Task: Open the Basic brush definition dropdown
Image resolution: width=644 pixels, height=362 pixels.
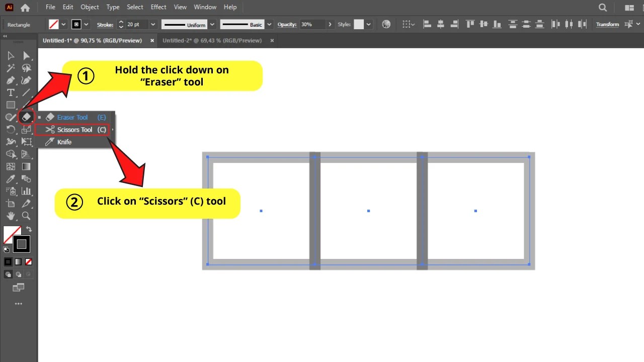Action: (x=269, y=24)
